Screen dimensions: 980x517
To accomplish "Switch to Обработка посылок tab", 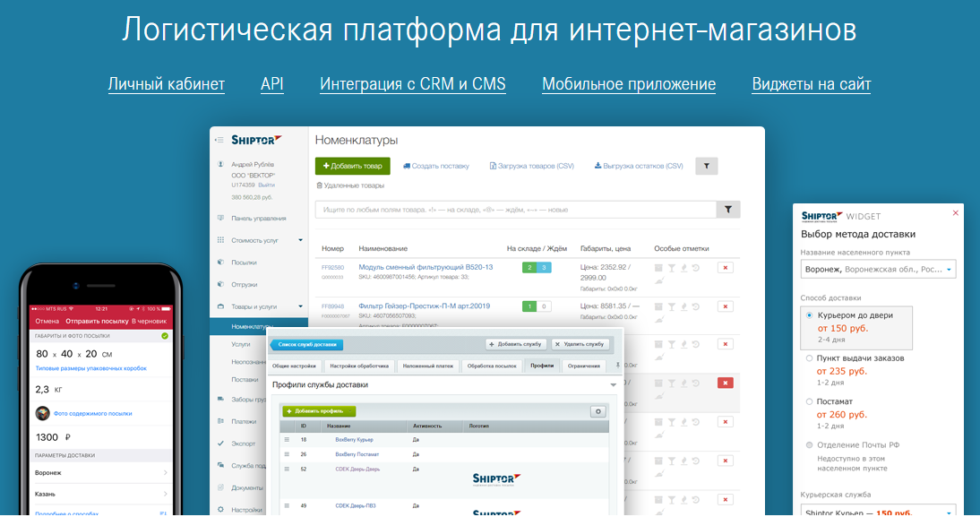I will 492,366.
